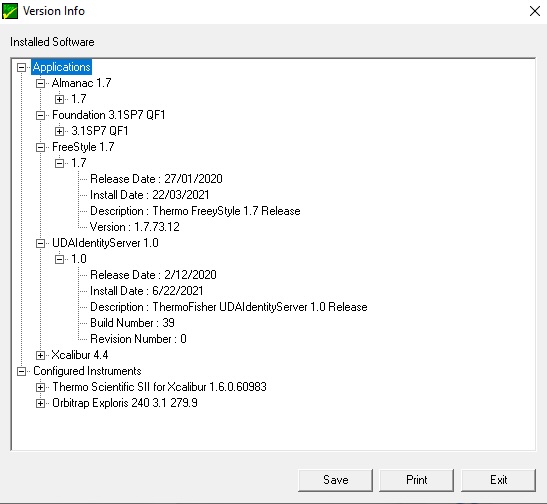This screenshot has width=547, height=504.
Task: Expand Thermo Scientific SII for Xcalibur node
Action: tap(40, 388)
